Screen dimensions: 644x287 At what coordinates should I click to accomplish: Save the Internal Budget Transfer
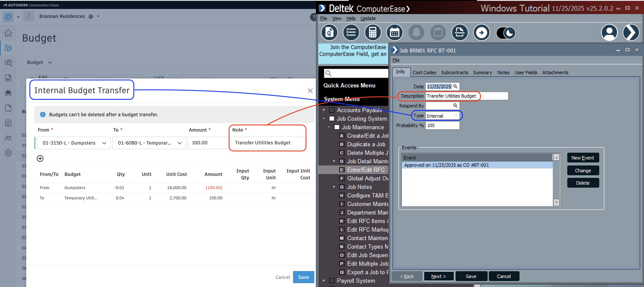click(303, 277)
